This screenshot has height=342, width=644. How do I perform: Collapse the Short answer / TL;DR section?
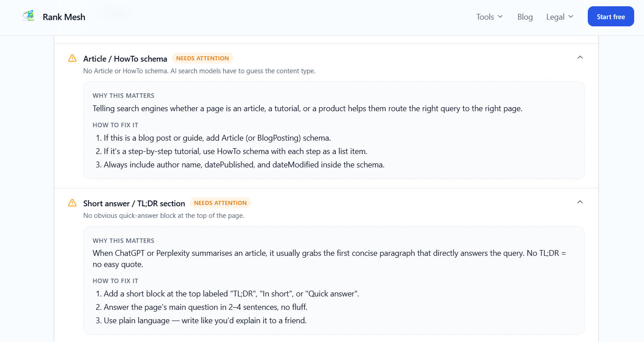pyautogui.click(x=580, y=202)
